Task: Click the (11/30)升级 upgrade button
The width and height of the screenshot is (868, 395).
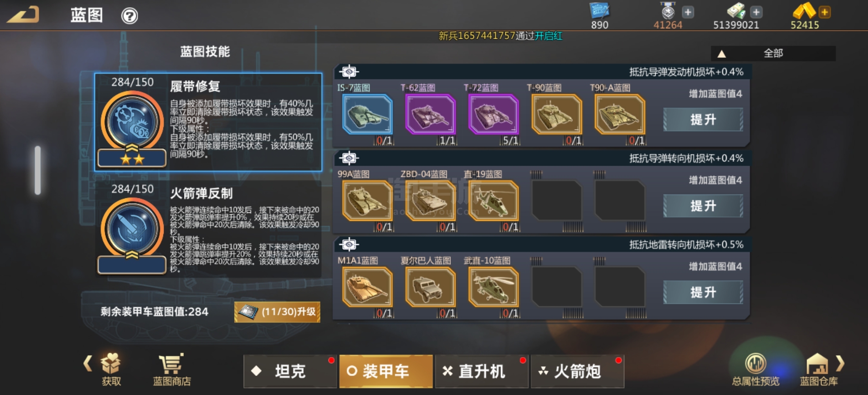Action: (277, 312)
